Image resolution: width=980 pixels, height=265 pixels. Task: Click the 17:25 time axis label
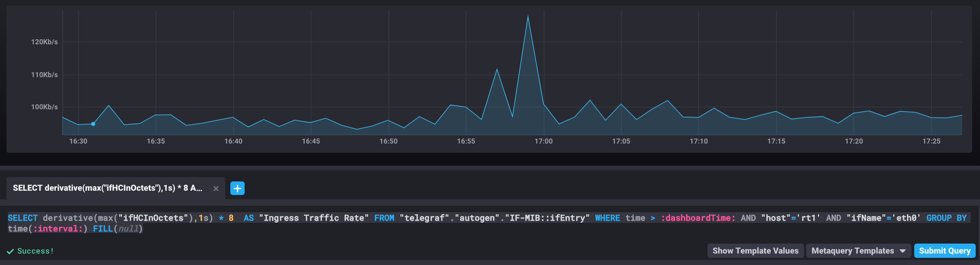(x=931, y=141)
